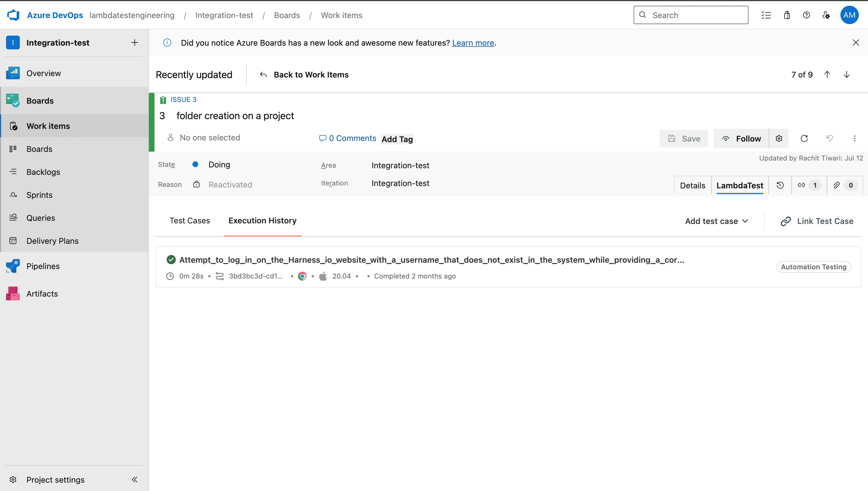The image size is (868, 491).
Task: Open User settings icon in header
Action: [826, 15]
